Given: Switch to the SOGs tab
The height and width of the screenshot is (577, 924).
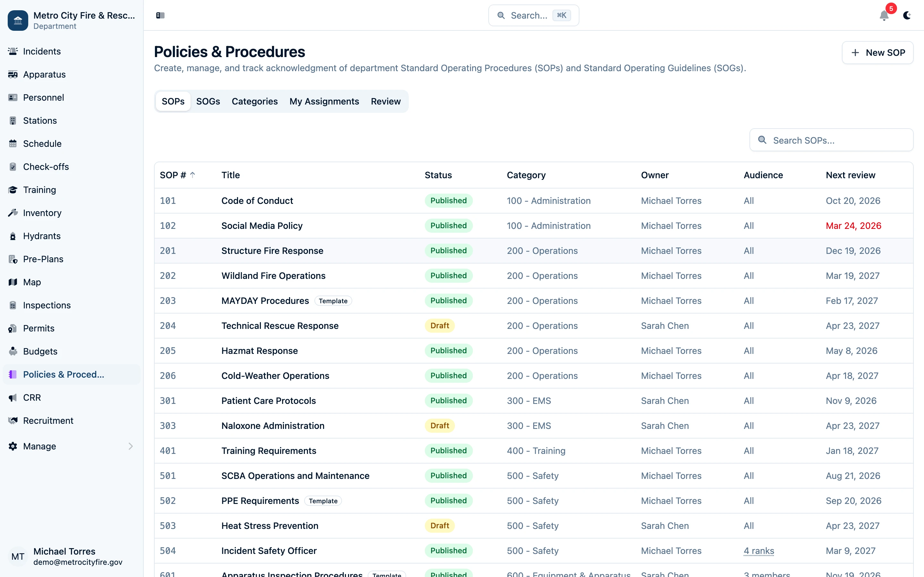Looking at the screenshot, I should (x=208, y=101).
